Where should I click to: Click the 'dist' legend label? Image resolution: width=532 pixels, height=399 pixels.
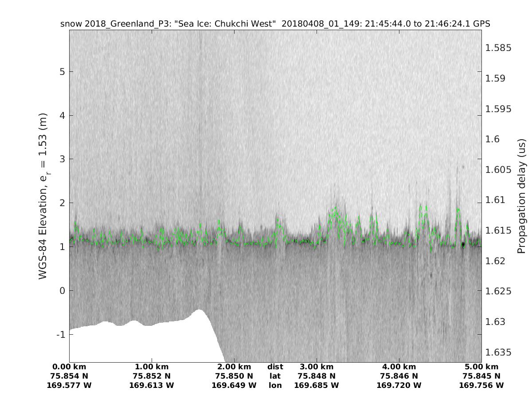point(275,367)
